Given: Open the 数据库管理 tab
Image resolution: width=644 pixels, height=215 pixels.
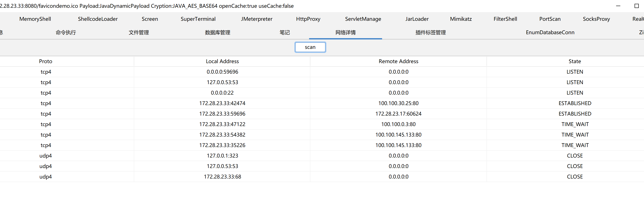Looking at the screenshot, I should point(217,33).
